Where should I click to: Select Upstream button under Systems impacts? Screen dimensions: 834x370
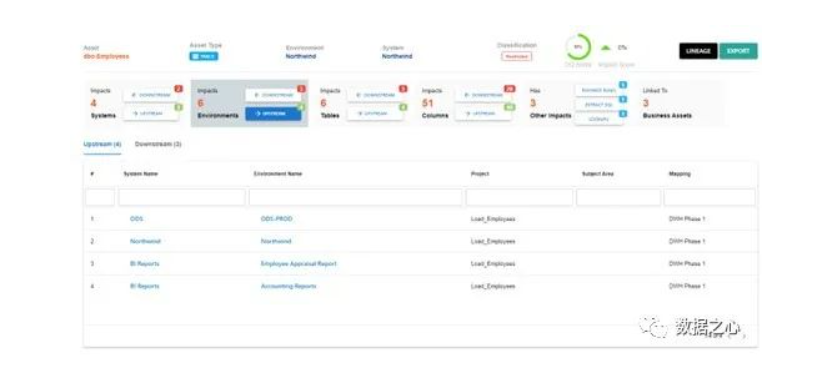[151, 113]
